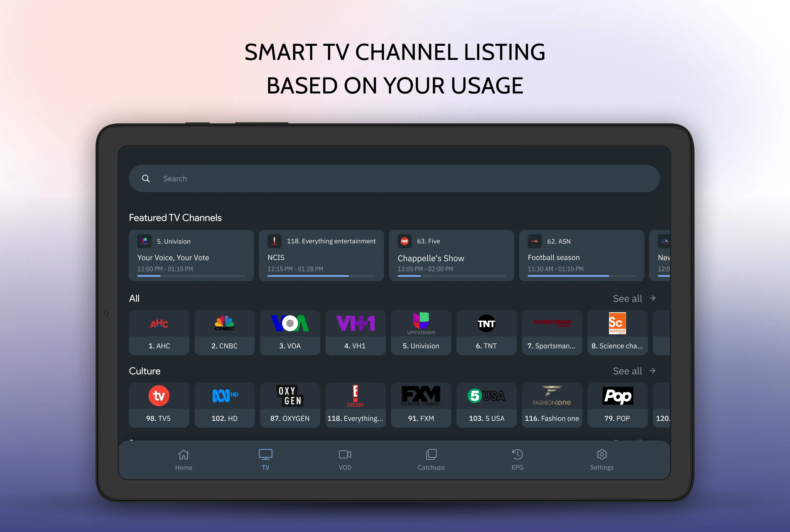Open Everything tile in Culture row

point(356,405)
